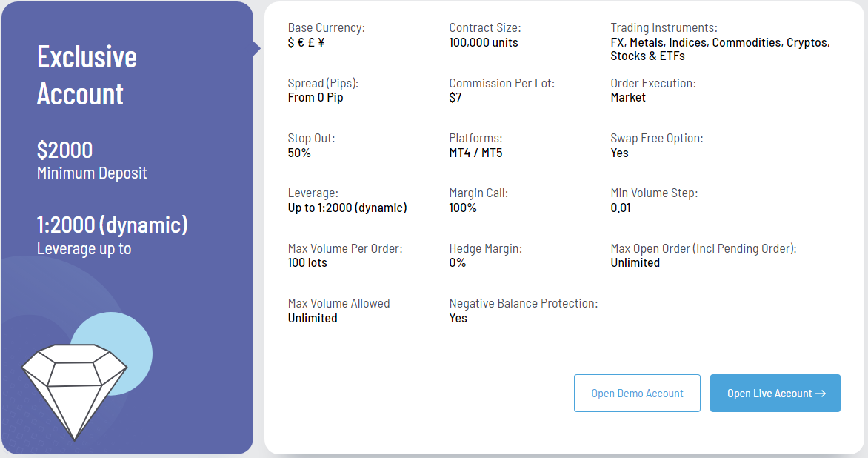Screen dimensions: 868x458
Task: Select the Margin Call 100% value
Action: [463, 208]
